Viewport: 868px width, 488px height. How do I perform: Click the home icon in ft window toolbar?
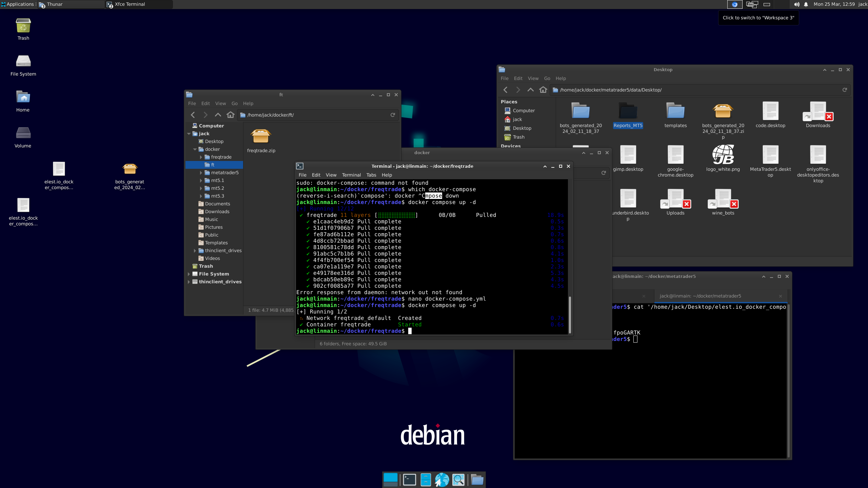coord(231,115)
